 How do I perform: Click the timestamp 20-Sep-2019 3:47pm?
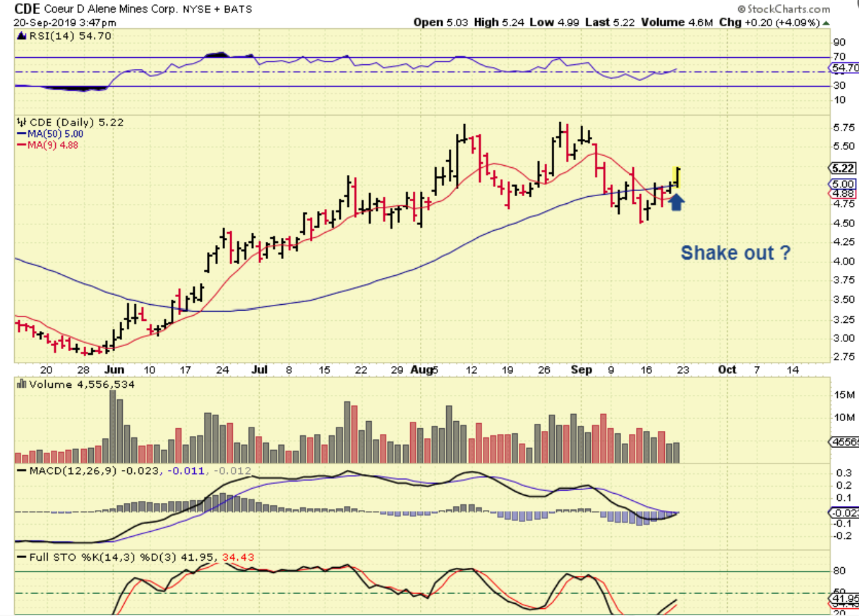pyautogui.click(x=65, y=23)
